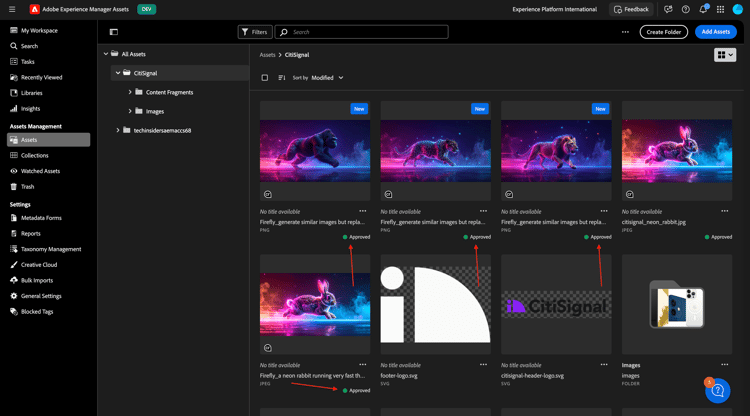Open the floating help chat button
750x416 pixels.
coord(717,391)
